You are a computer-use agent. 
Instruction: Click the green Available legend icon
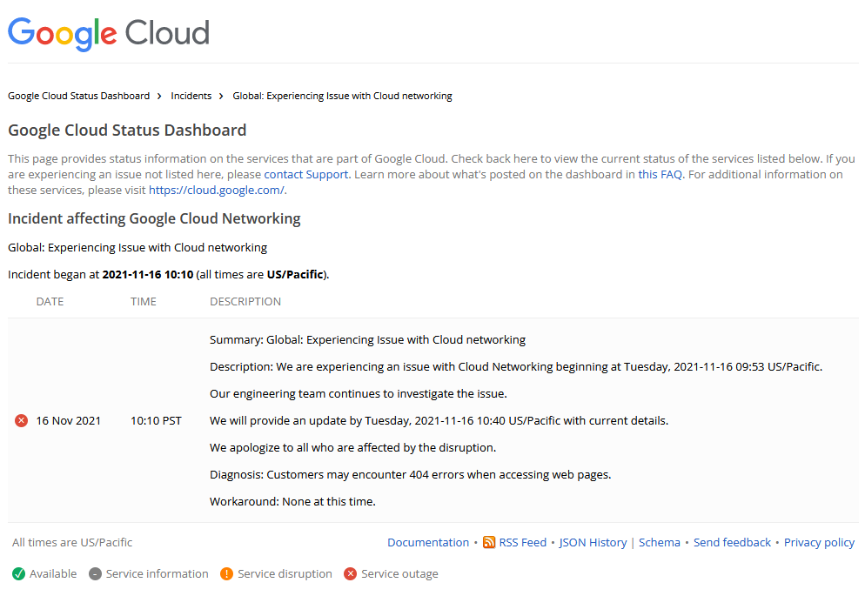click(x=19, y=574)
